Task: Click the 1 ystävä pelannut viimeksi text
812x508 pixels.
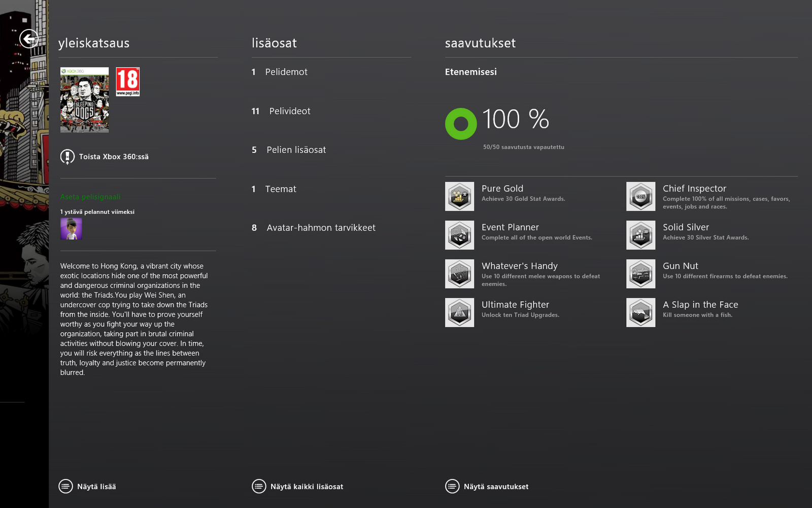Action: [97, 212]
